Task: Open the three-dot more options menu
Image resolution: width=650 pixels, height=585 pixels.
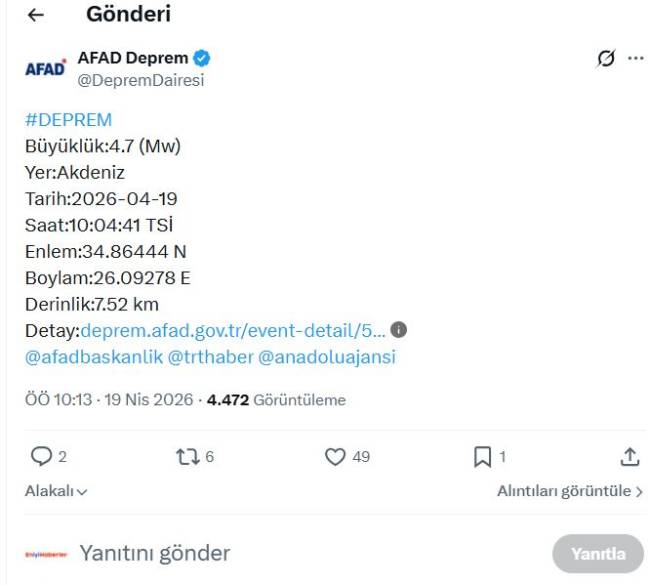Action: click(635, 58)
